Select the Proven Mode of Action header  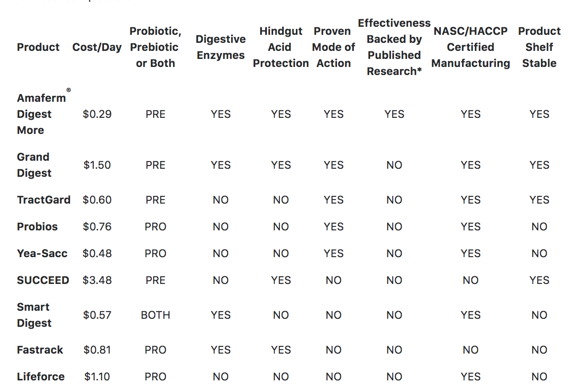tap(333, 47)
